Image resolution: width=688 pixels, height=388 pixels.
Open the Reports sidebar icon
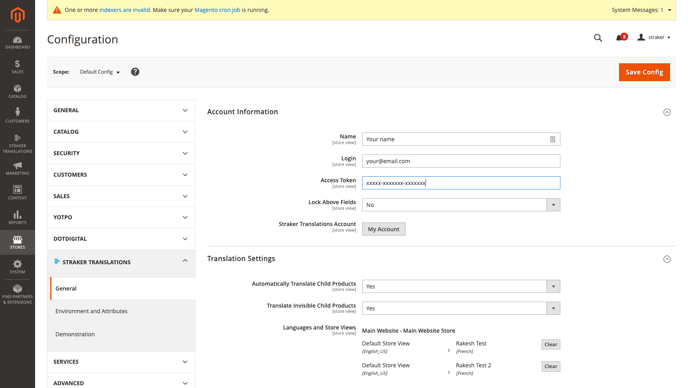point(17,217)
